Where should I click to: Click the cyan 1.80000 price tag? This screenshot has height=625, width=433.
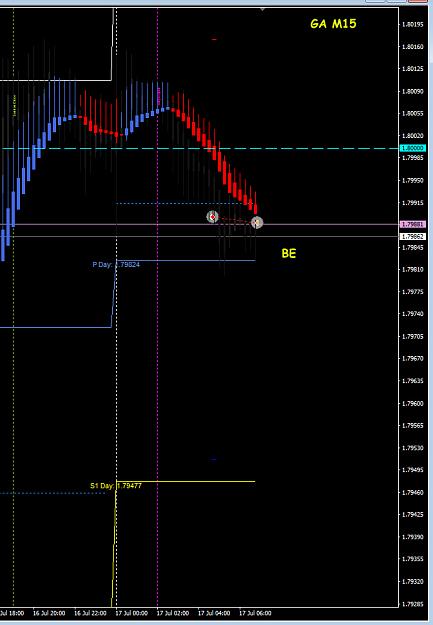click(x=413, y=148)
